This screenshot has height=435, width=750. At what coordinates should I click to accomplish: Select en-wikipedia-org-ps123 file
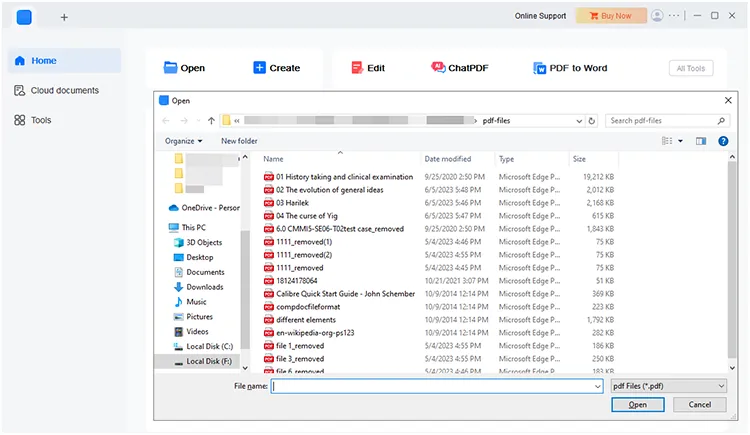(x=309, y=333)
